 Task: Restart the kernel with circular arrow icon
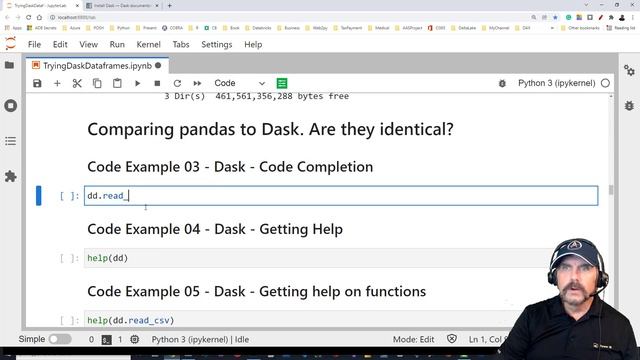pos(177,83)
